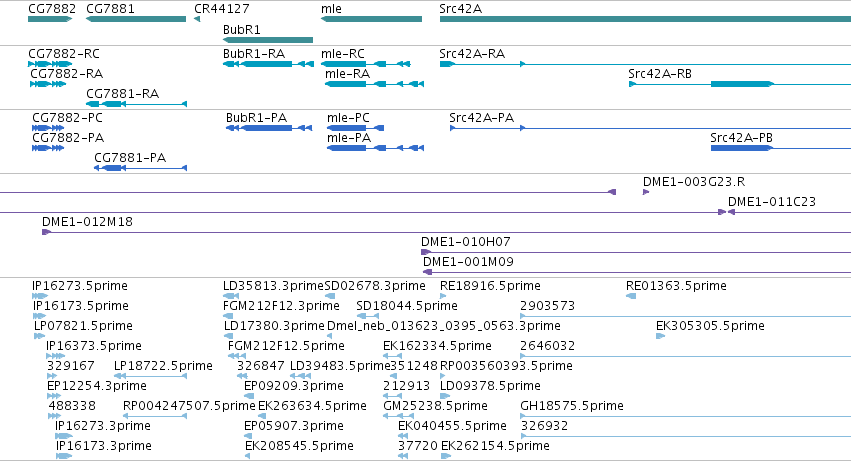The image size is (851, 461).
Task: Click the mle-PC protein label
Action: pyautogui.click(x=348, y=118)
